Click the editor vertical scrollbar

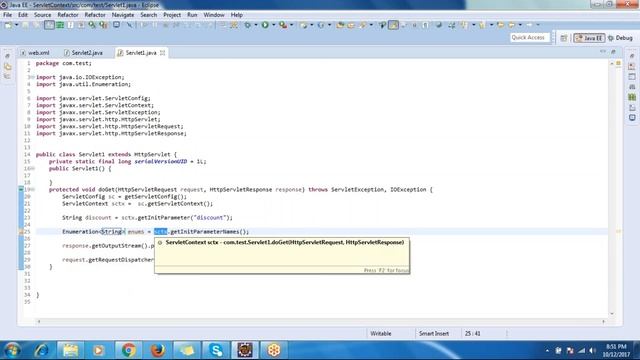click(612, 188)
